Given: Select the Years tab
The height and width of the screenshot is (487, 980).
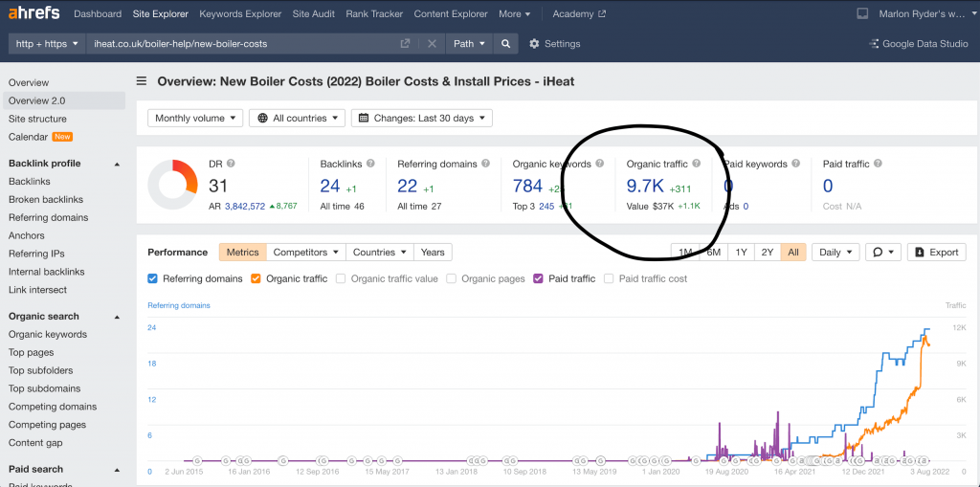Looking at the screenshot, I should (433, 252).
